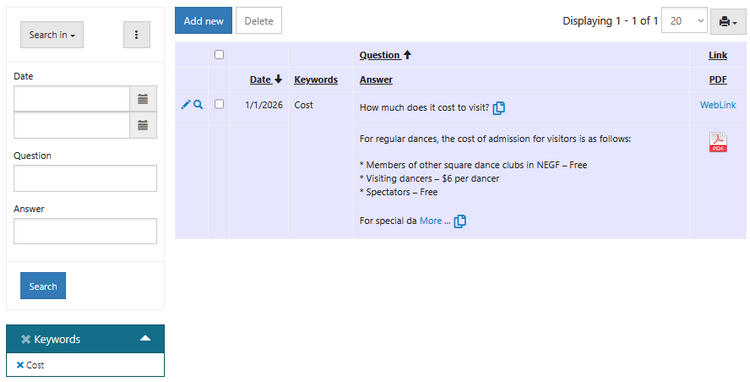Focus the first Date input field

[x=72, y=99]
